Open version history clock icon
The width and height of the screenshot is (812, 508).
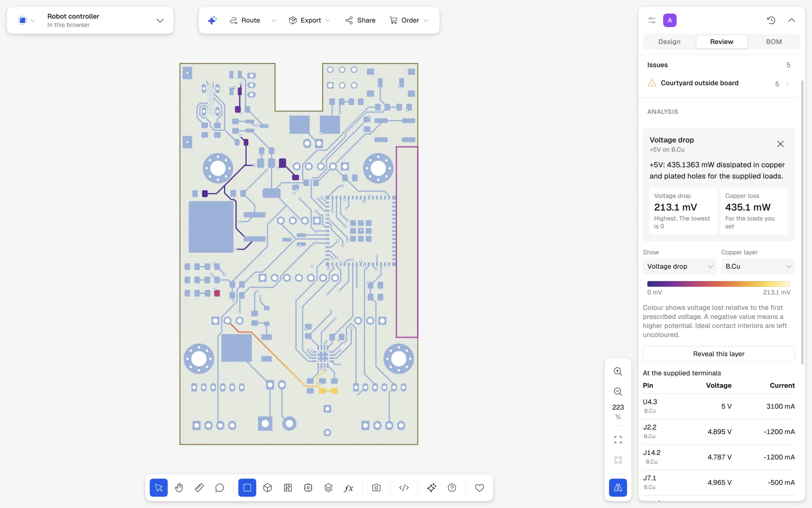coord(771,20)
